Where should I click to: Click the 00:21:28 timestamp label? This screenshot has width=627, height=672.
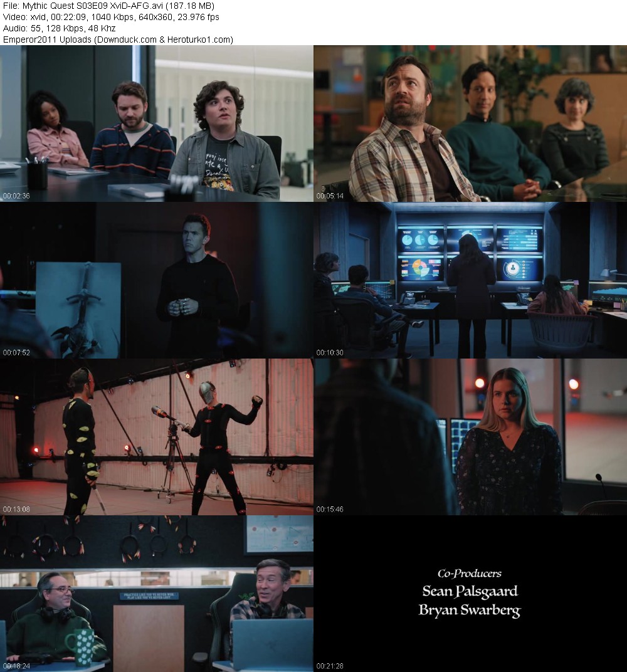tap(330, 666)
